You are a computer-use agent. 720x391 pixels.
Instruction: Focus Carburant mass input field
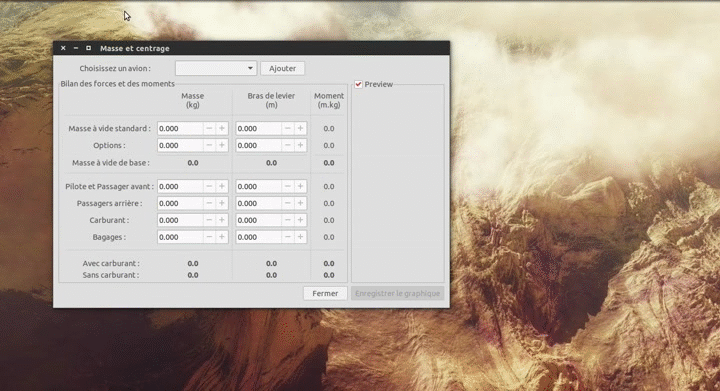tap(180, 220)
